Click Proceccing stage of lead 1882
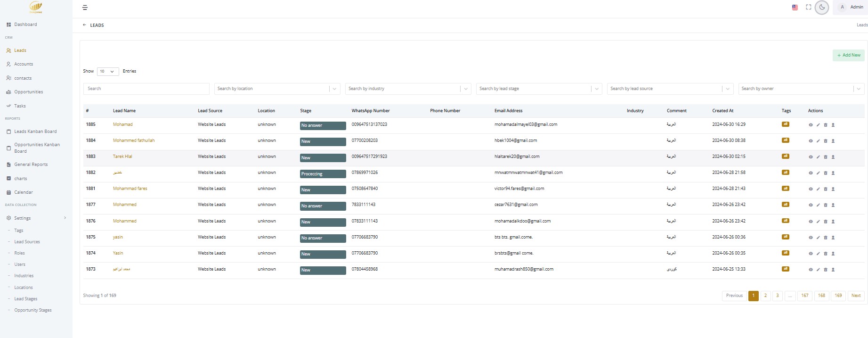The image size is (868, 338). tap(323, 174)
